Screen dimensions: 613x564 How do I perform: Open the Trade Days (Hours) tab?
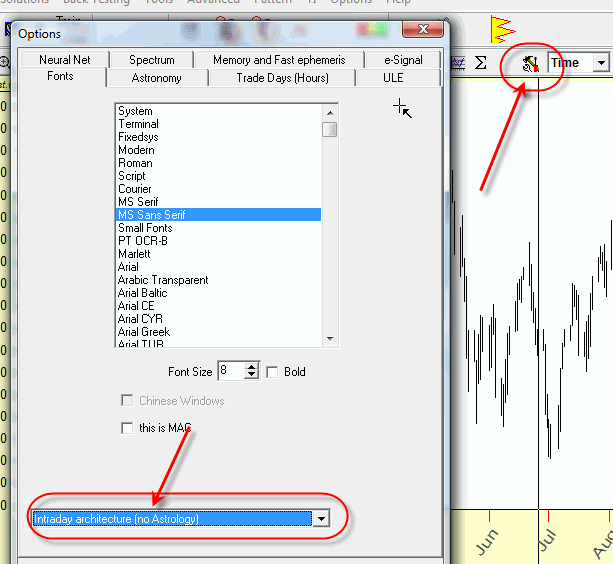point(282,77)
